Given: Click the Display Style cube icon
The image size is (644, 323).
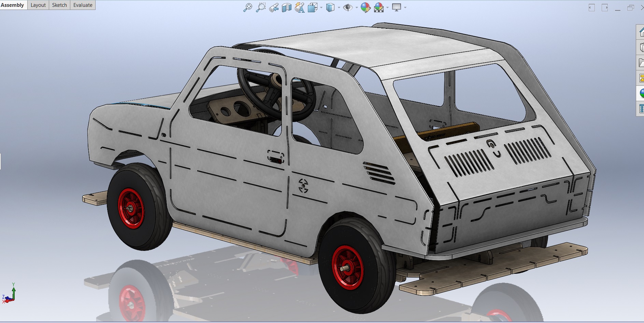Looking at the screenshot, I should [330, 8].
